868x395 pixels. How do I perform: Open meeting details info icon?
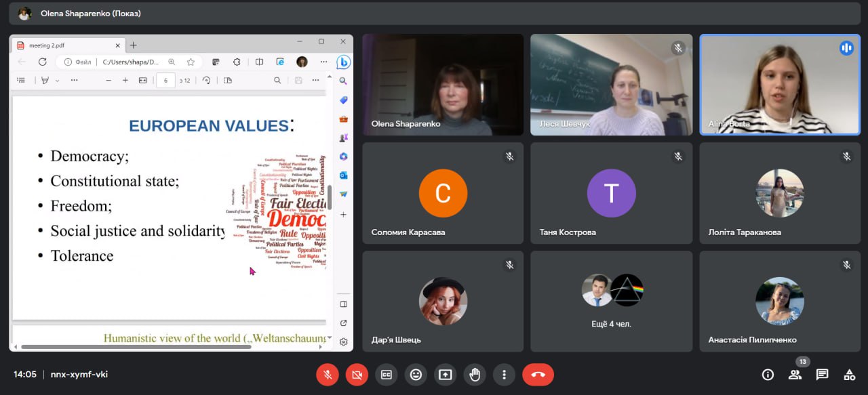coord(768,374)
